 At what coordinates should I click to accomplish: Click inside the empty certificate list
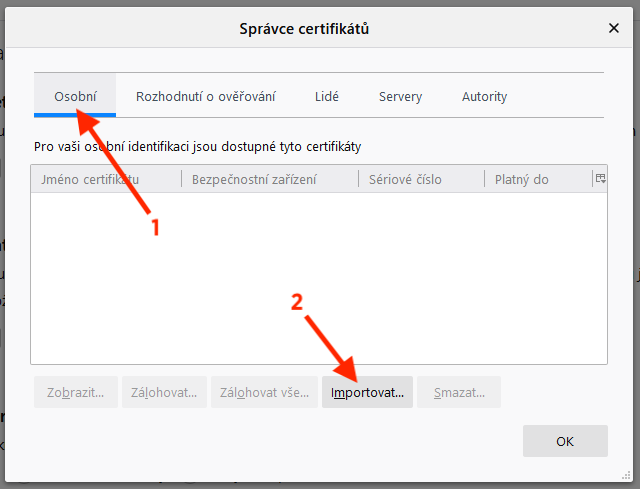click(x=319, y=280)
